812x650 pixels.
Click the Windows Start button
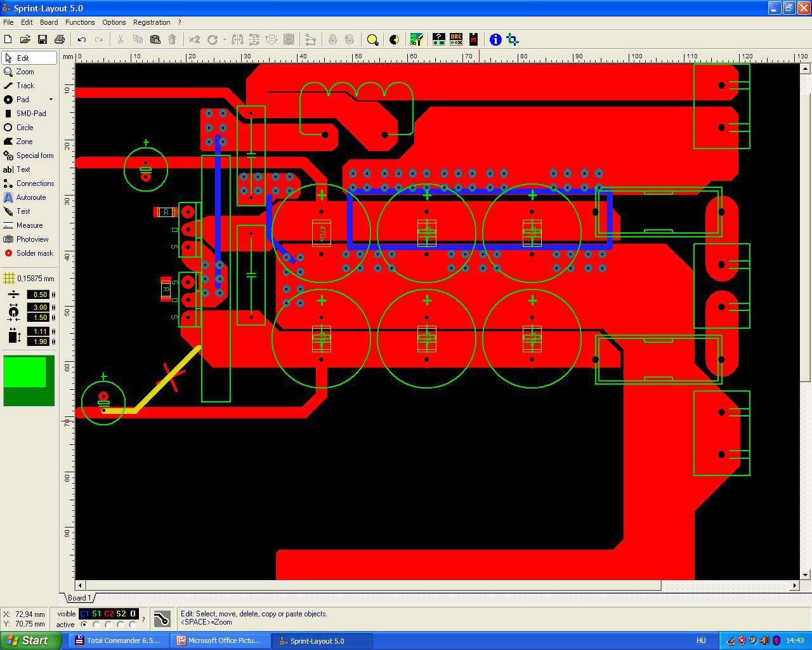[x=30, y=640]
